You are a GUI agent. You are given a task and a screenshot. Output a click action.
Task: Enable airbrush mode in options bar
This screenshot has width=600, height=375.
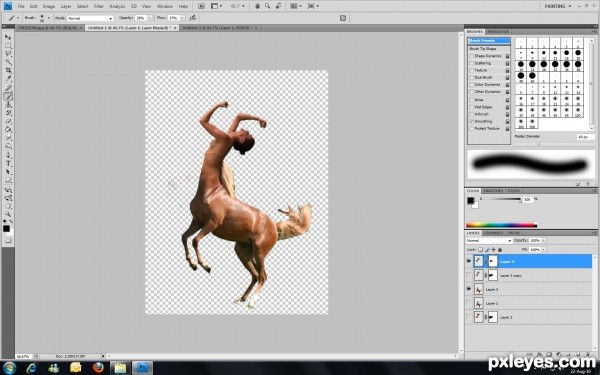pyautogui.click(x=193, y=18)
